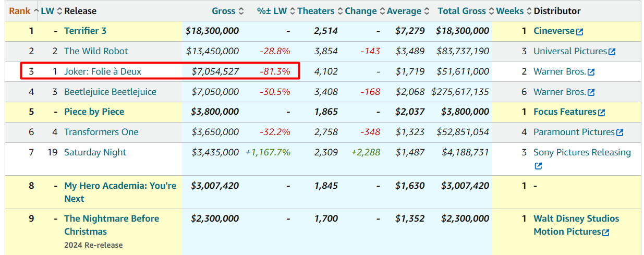
Task: Click Transformers One theater count 2,758
Action: [x=326, y=132]
